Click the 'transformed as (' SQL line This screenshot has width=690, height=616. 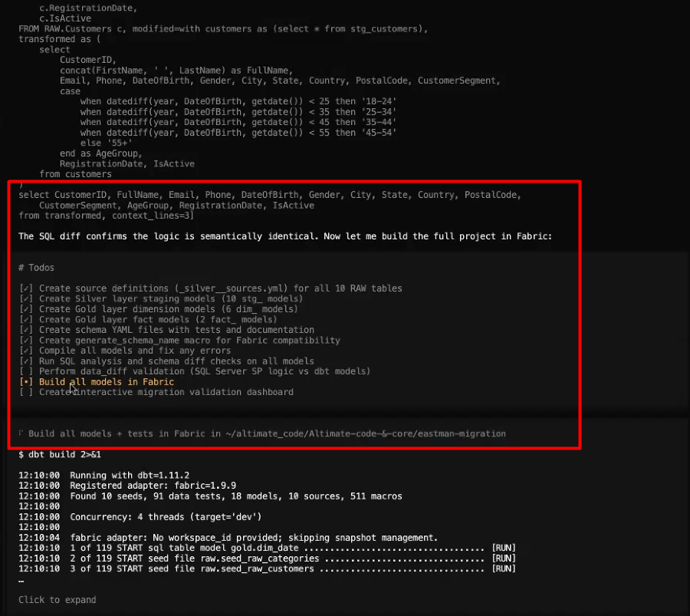coord(60,39)
